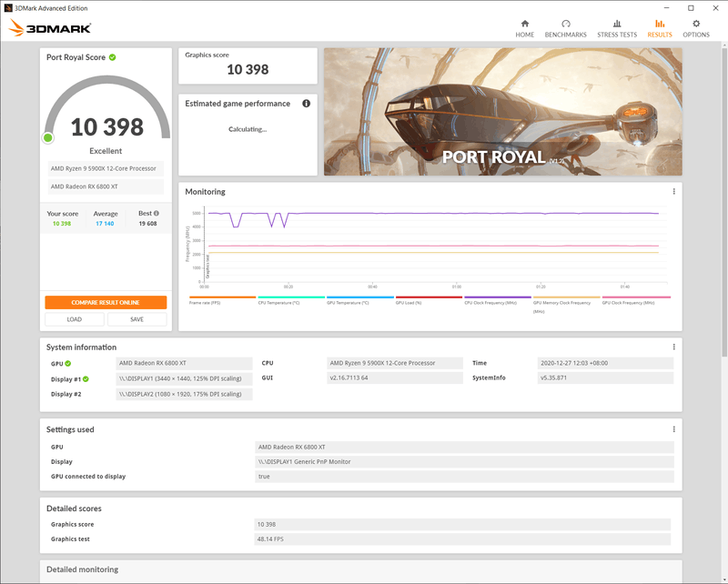This screenshot has width=728, height=584.
Task: Click the vertical scrollbar thumb
Action: [724, 202]
